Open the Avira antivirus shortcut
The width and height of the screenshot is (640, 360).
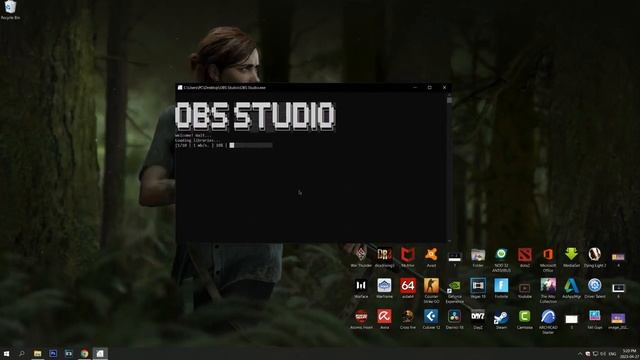click(x=384, y=319)
